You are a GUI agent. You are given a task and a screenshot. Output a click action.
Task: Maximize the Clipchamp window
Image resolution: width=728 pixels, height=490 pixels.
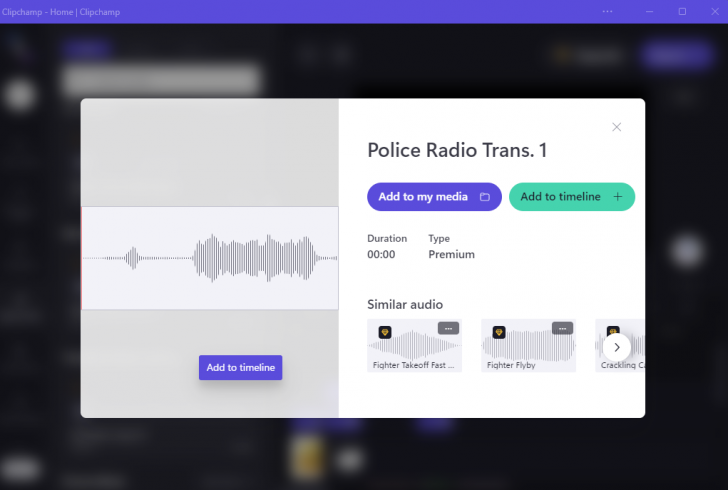point(682,12)
